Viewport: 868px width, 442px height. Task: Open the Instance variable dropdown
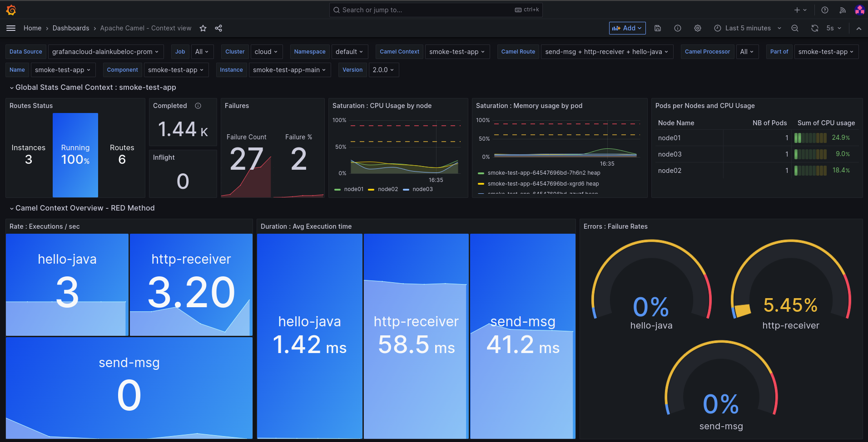pyautogui.click(x=289, y=70)
